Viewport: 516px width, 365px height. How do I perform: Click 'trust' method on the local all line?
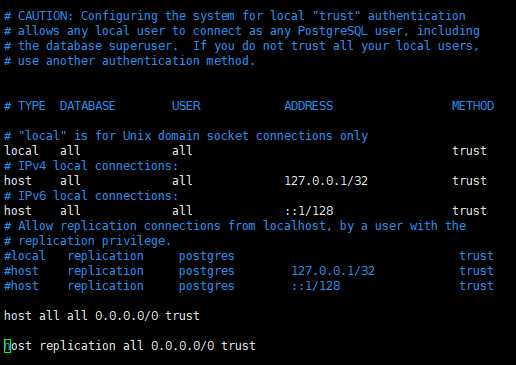tap(469, 151)
